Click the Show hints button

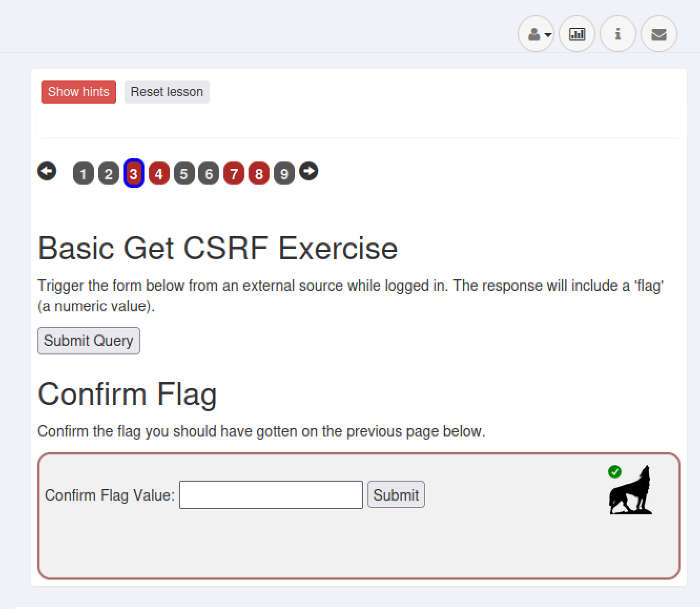pos(79,92)
